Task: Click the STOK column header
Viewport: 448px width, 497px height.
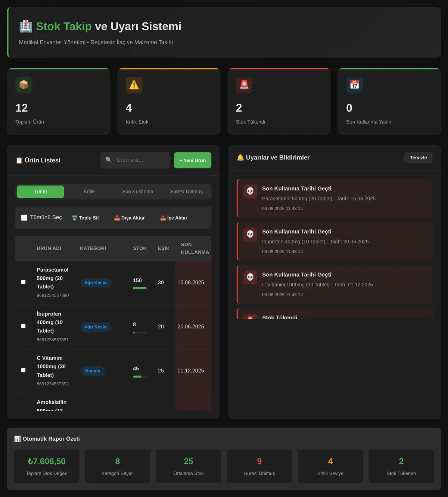Action: pos(140,248)
